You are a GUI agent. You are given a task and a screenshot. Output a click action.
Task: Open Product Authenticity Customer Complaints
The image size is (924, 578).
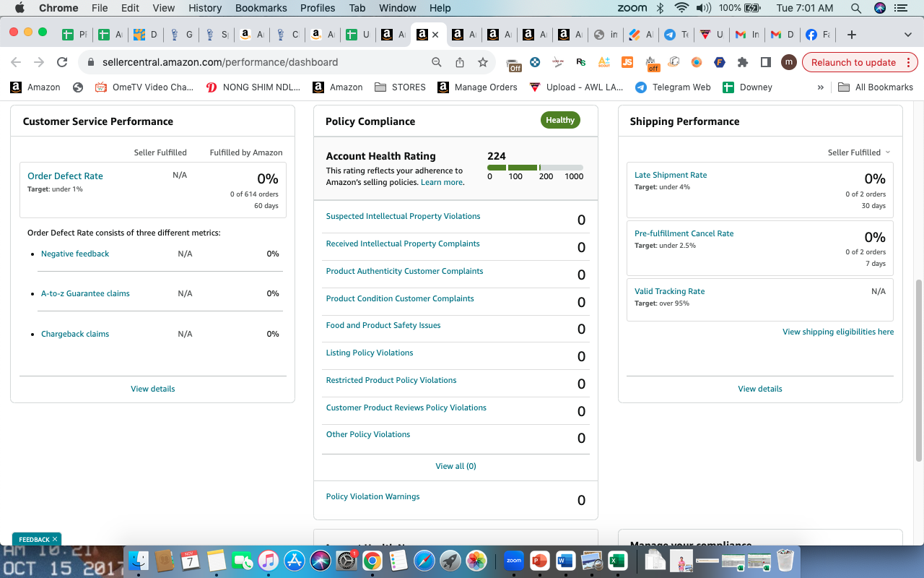pyautogui.click(x=404, y=271)
